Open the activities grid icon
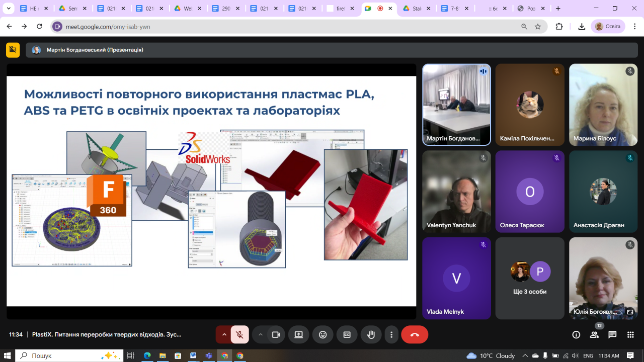The height and width of the screenshot is (362, 644). click(630, 335)
